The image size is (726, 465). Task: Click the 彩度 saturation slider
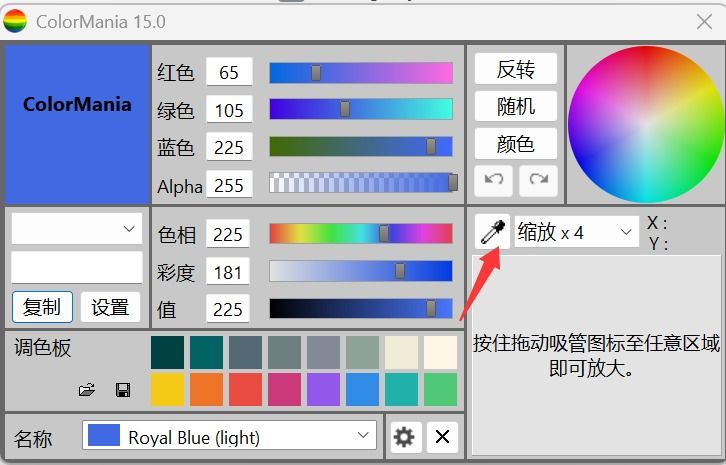tap(361, 271)
